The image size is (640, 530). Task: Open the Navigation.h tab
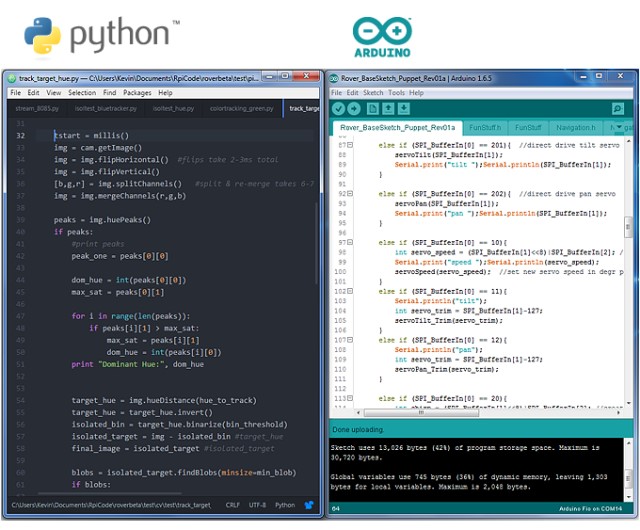[575, 128]
